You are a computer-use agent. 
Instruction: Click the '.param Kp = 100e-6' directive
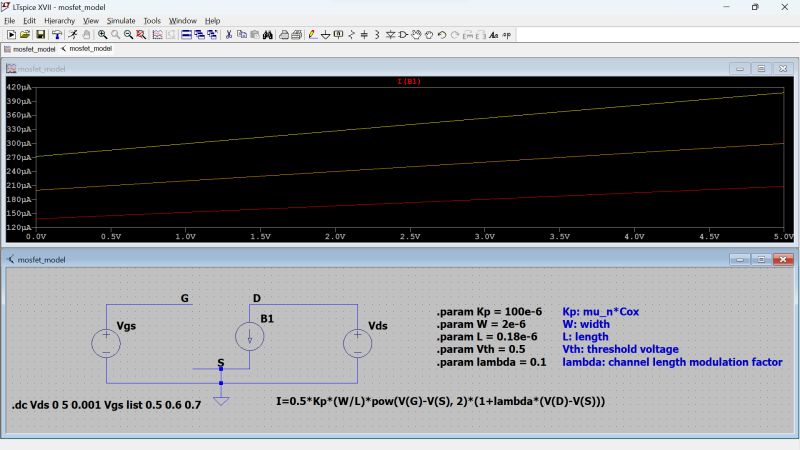point(489,312)
